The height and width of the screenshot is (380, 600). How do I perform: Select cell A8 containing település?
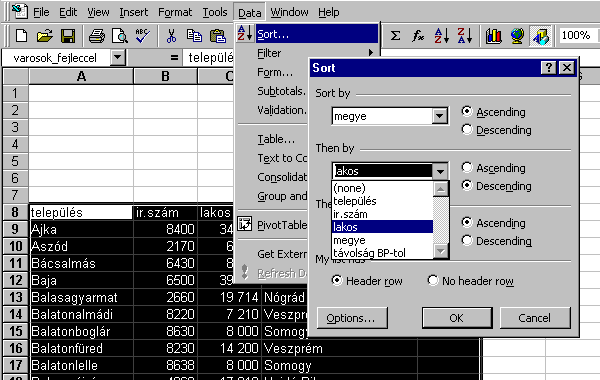point(81,212)
